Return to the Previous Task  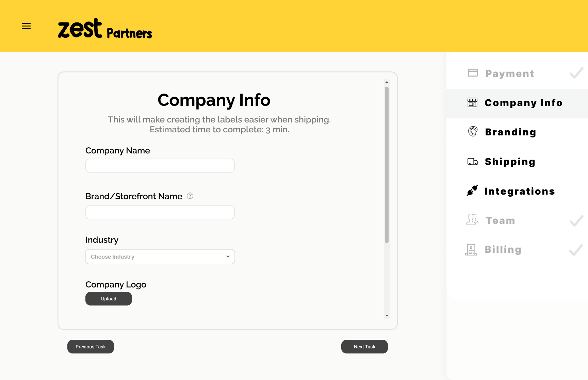coord(91,347)
